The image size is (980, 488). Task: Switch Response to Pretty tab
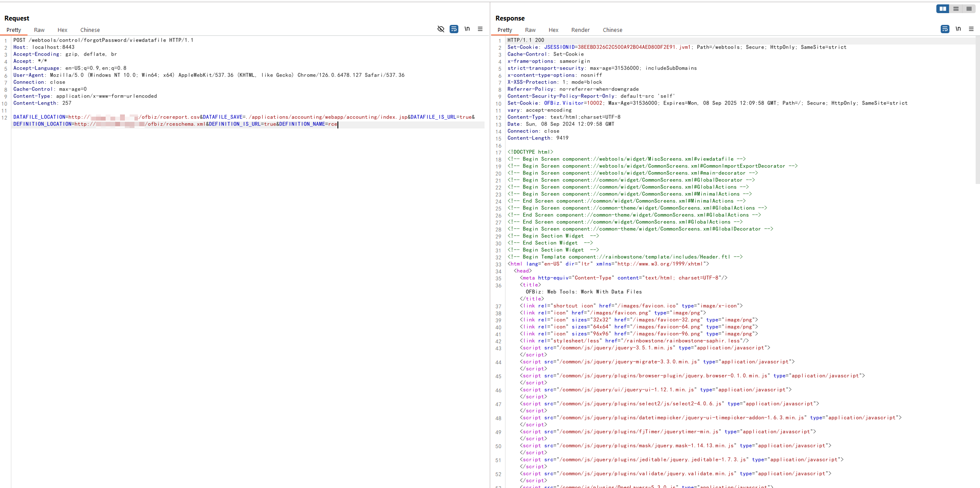coord(505,30)
